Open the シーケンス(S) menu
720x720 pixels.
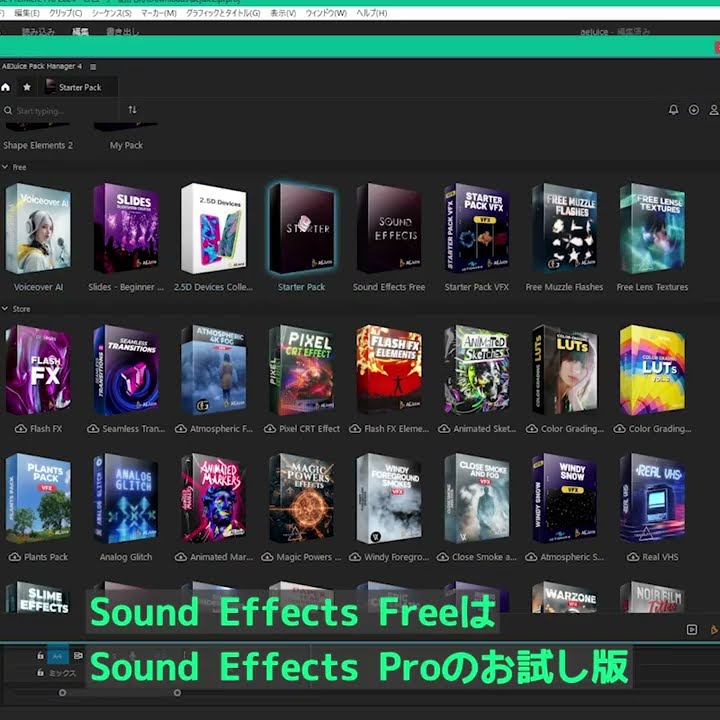(112, 13)
